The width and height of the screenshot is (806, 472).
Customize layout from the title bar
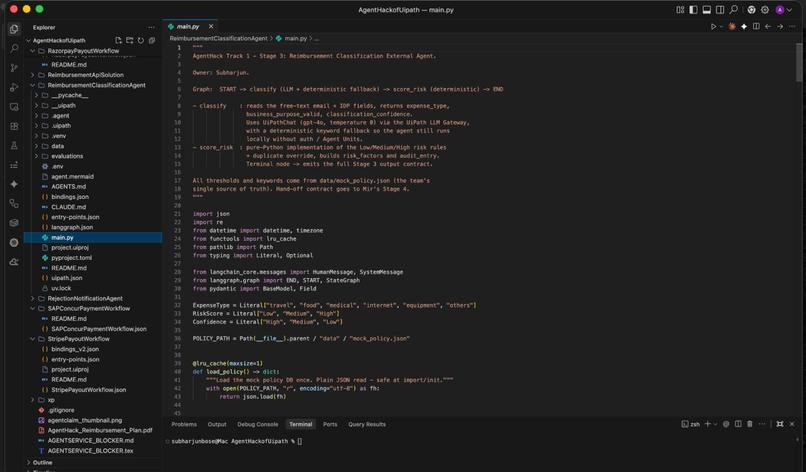680,10
